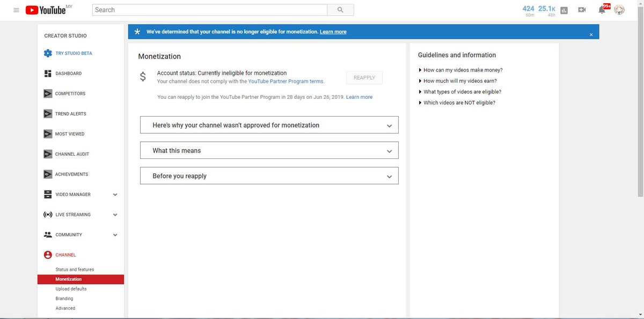This screenshot has height=319, width=644.
Task: Focus the YouTube search box
Action: click(210, 10)
